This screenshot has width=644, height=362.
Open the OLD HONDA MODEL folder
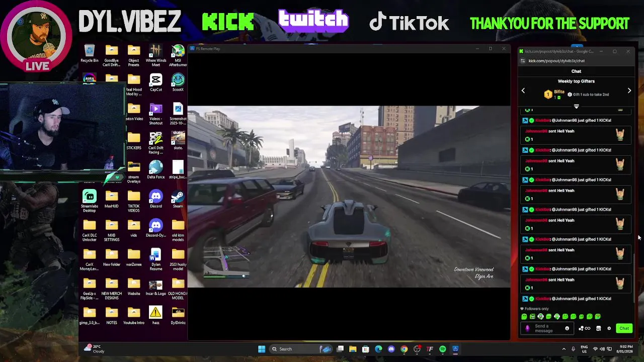point(178,289)
